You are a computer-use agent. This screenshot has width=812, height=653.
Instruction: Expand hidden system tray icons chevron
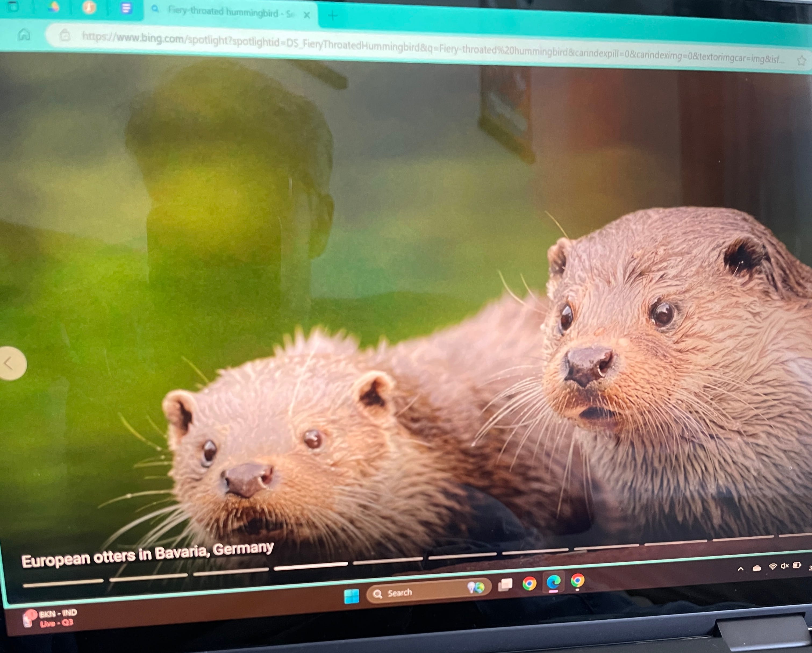click(741, 569)
